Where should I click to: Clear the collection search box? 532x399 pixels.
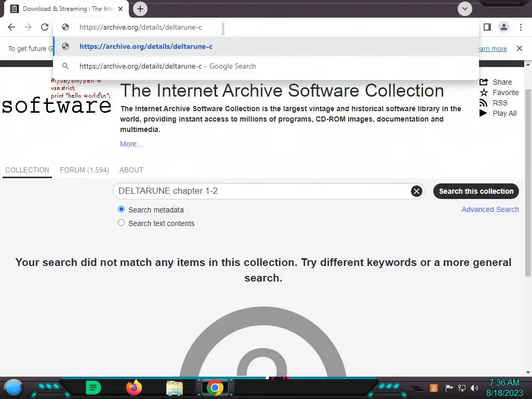click(417, 191)
